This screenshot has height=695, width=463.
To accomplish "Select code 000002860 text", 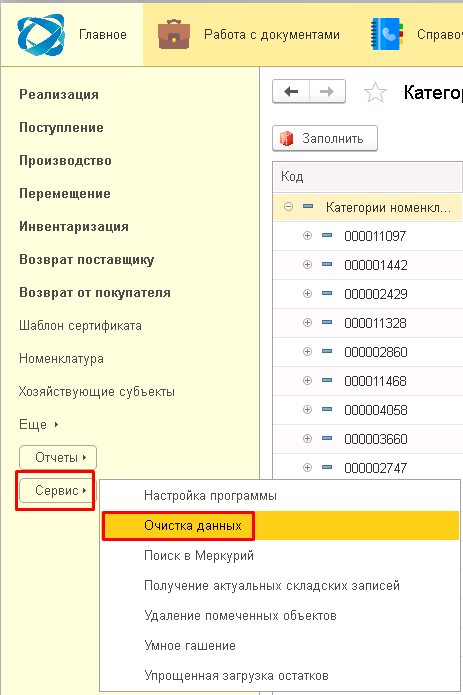I will [376, 352].
